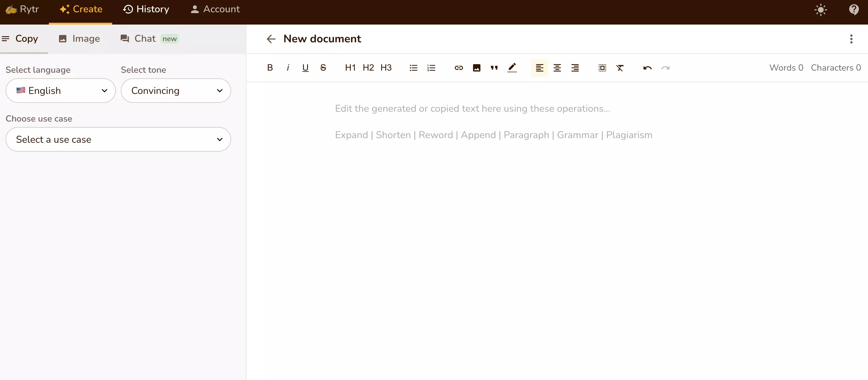Expand the Choose use case dropdown
Screen dimensions: 868x380
coord(118,139)
